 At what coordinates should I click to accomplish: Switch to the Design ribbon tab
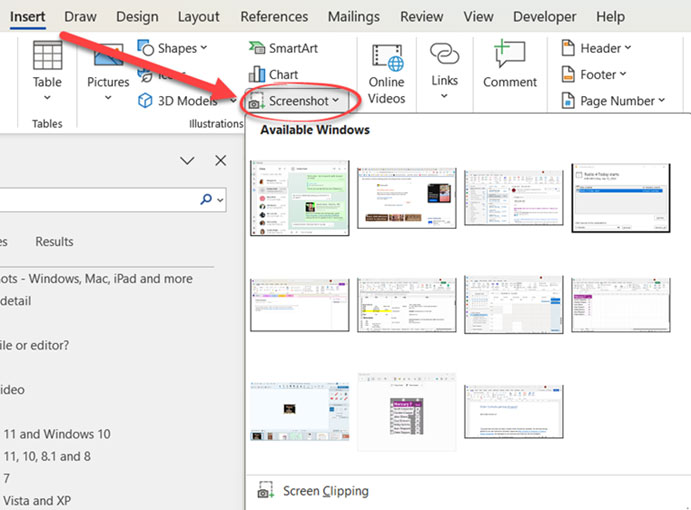[x=137, y=17]
